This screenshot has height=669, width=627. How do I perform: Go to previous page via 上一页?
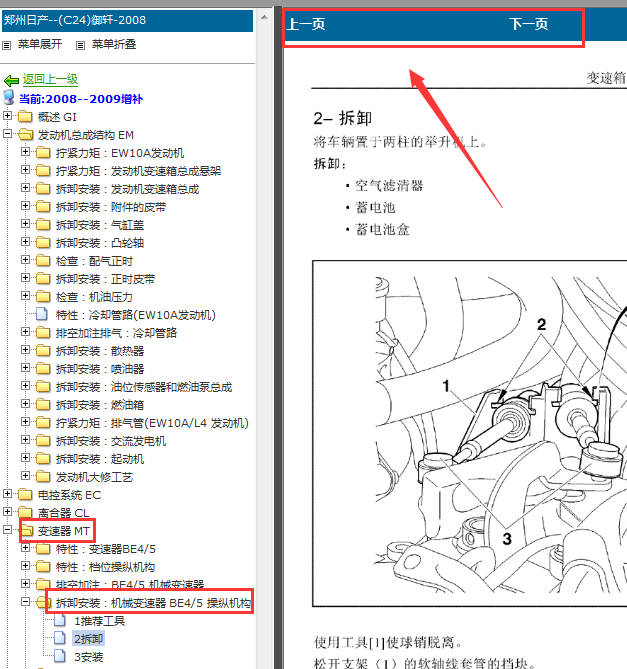(306, 25)
